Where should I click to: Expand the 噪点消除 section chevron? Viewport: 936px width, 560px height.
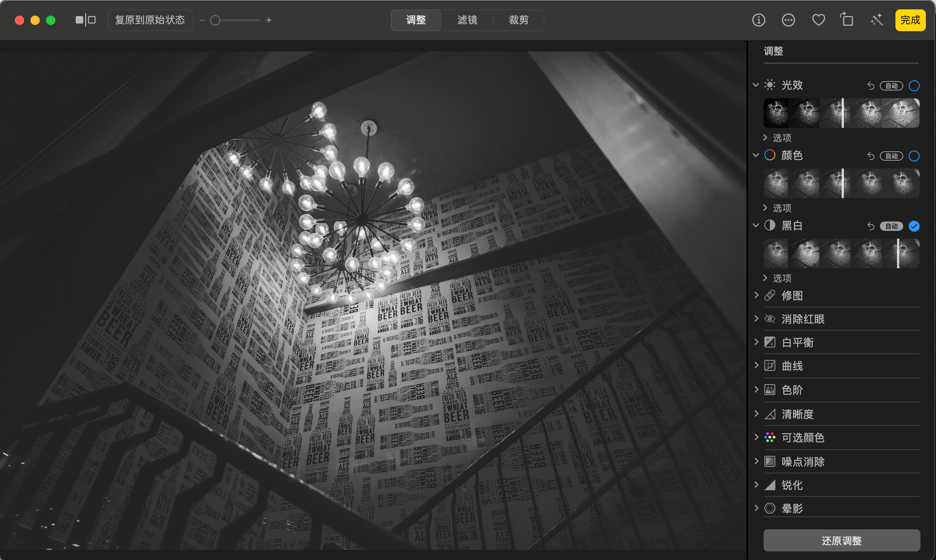pyautogui.click(x=756, y=461)
